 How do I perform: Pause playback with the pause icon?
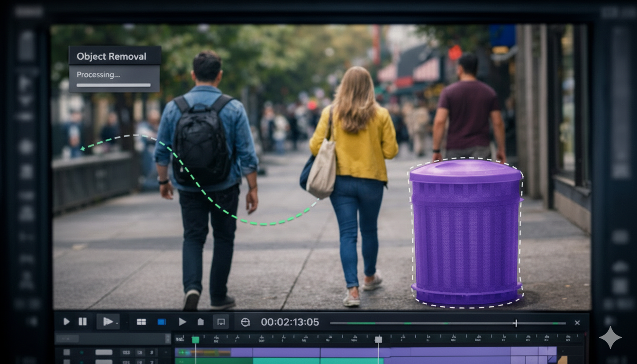pos(82,322)
